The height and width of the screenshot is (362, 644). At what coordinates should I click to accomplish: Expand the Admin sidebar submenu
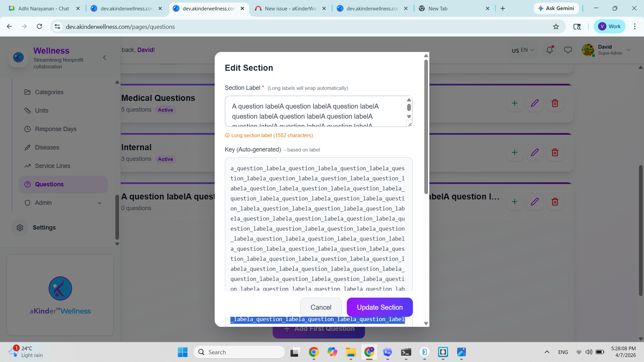(x=99, y=203)
